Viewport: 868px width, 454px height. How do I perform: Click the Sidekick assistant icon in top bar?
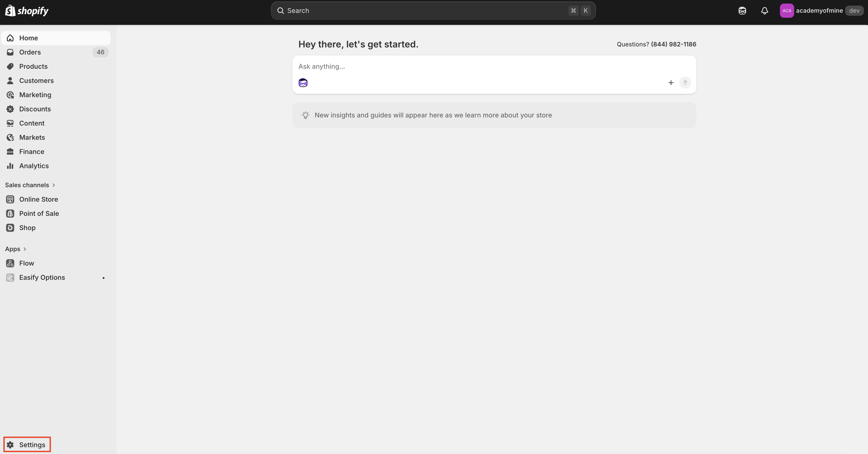coord(742,11)
